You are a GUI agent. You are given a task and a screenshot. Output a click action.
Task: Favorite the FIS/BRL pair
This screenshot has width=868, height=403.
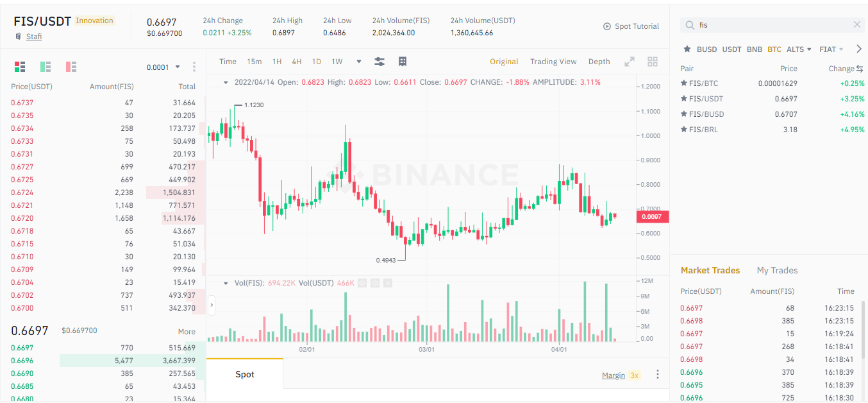pos(684,130)
